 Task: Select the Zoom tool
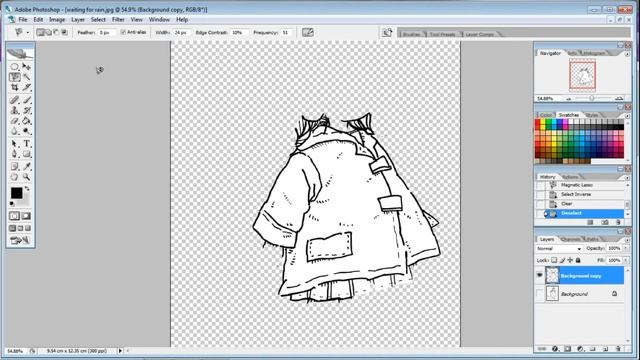pos(27,177)
